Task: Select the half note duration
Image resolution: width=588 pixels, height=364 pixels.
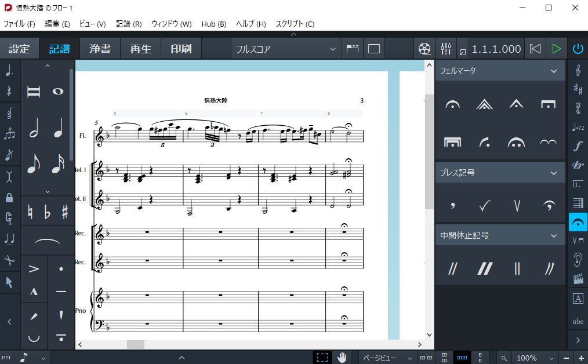Action: click(34, 128)
